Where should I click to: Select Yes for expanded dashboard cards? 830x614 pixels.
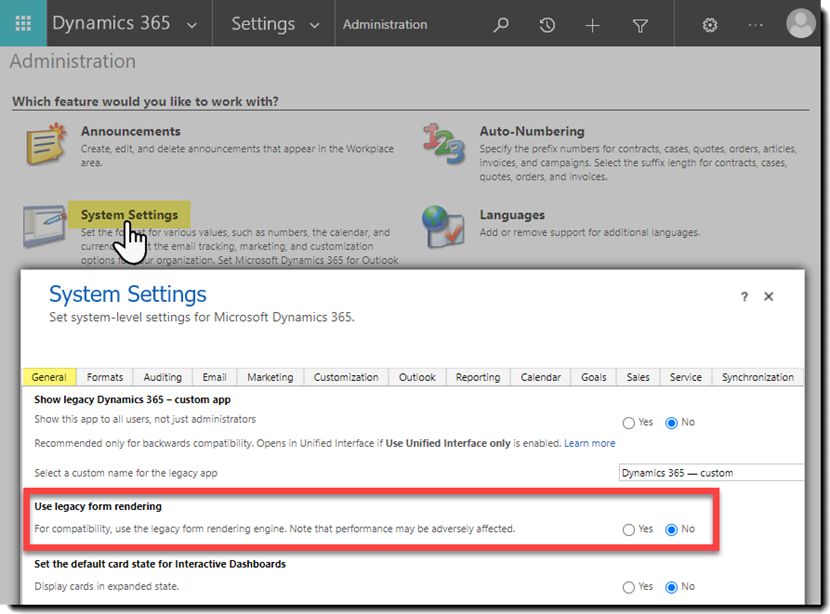(628, 588)
